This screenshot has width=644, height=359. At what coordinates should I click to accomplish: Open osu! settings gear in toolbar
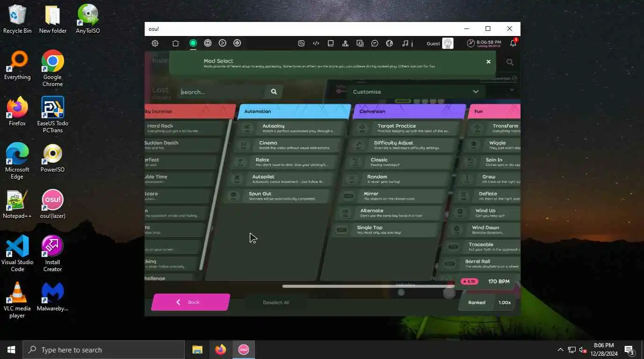[155, 43]
